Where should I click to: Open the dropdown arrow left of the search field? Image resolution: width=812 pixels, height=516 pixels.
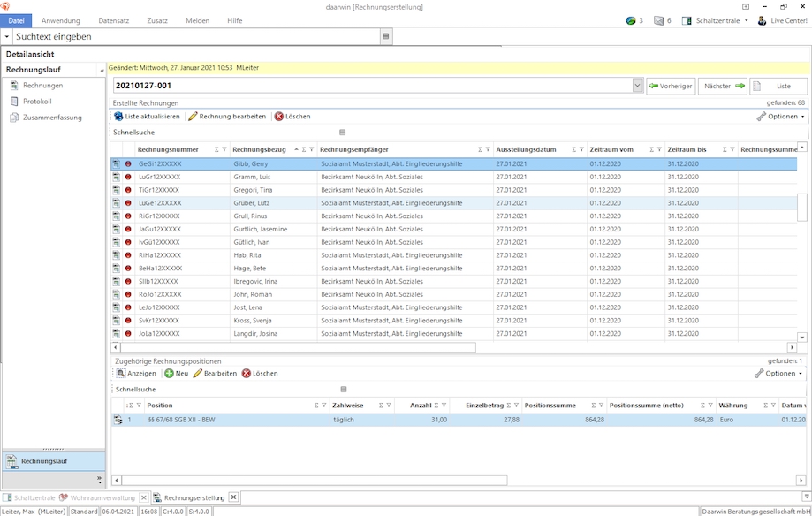point(7,37)
